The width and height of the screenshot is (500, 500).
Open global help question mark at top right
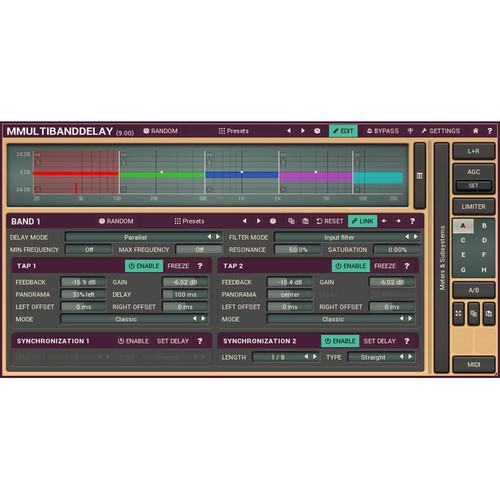[x=489, y=131]
